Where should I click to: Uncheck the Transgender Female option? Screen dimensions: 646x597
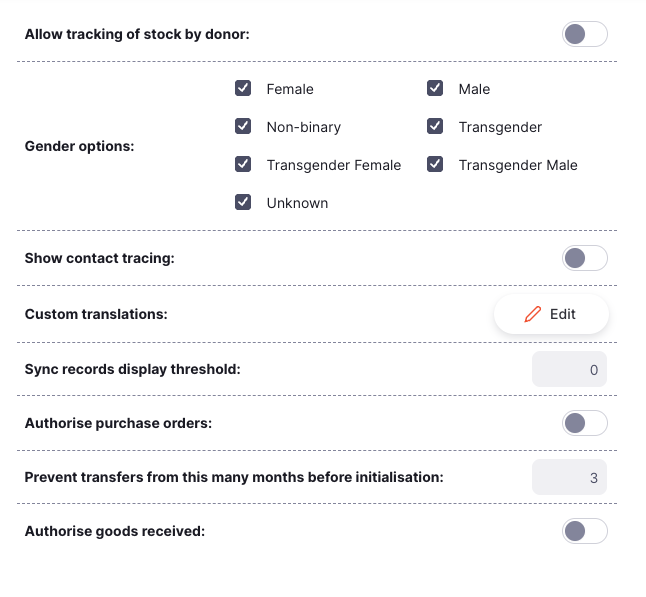pyautogui.click(x=243, y=165)
